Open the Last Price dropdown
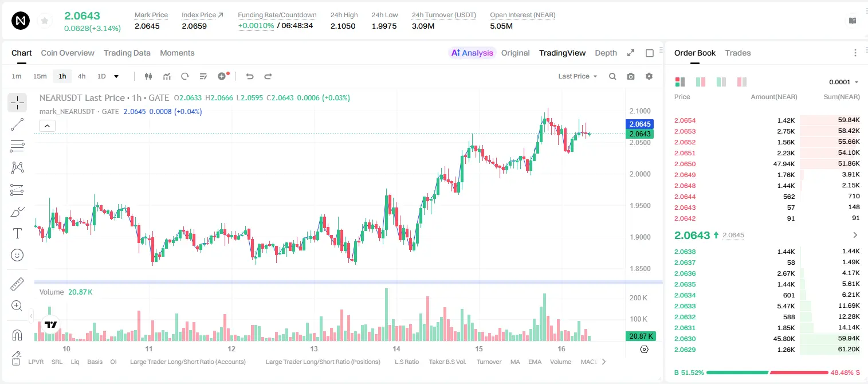868x384 pixels. (578, 76)
